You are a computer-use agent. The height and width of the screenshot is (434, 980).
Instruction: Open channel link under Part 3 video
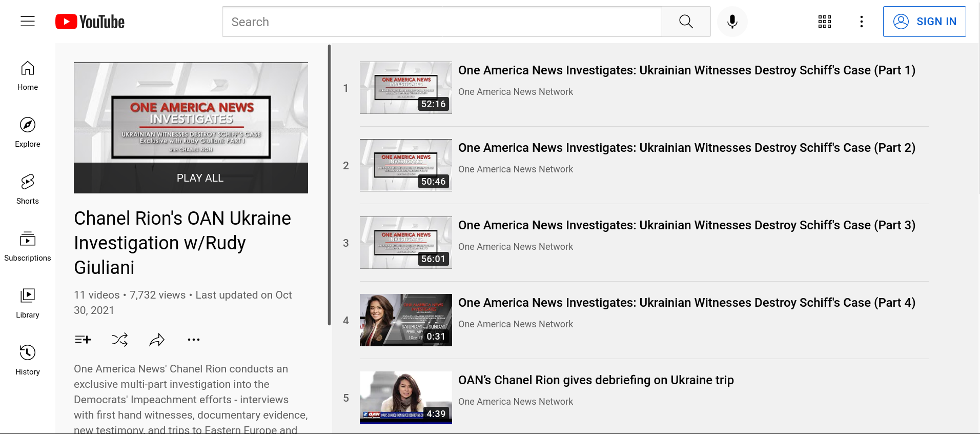[x=516, y=247]
